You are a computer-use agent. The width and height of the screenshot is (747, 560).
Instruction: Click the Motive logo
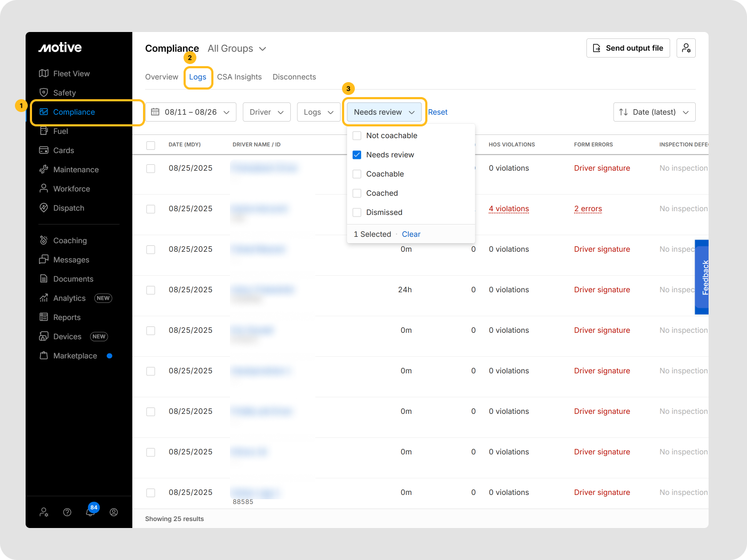[x=60, y=47]
